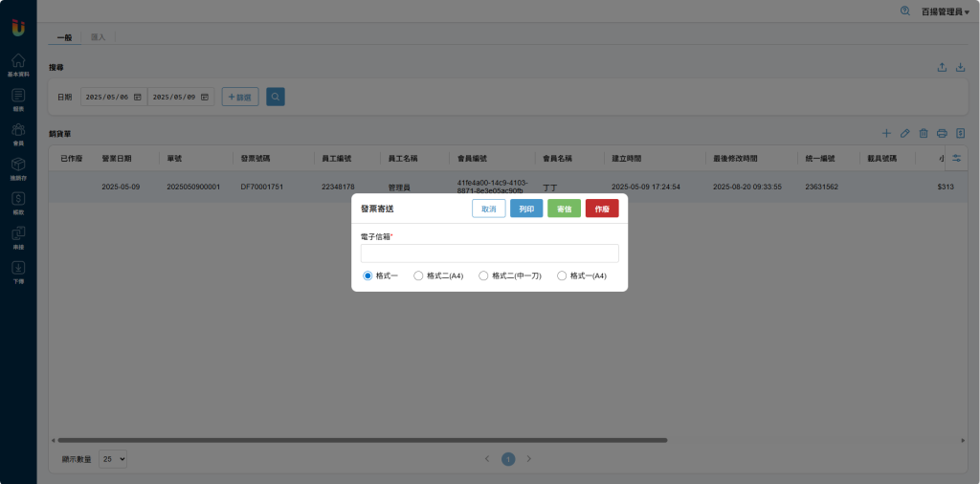
Task: Switch to the 匯入 tab
Action: tap(98, 37)
